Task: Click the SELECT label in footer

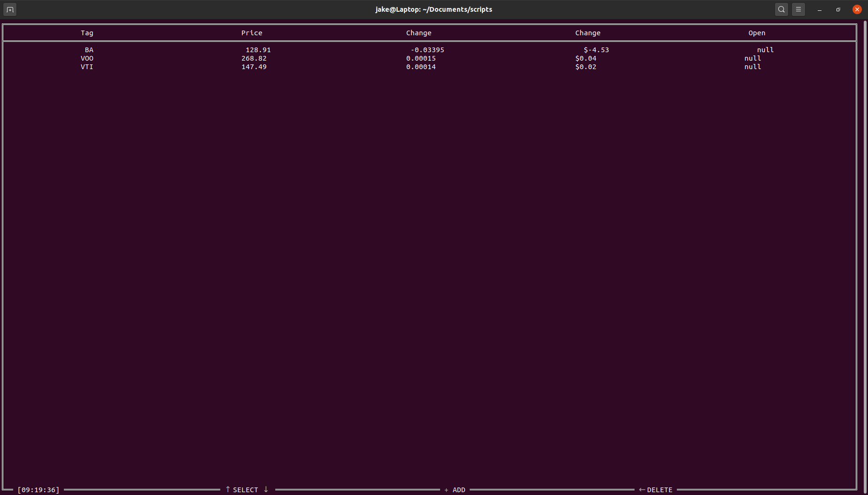Action: click(x=246, y=490)
